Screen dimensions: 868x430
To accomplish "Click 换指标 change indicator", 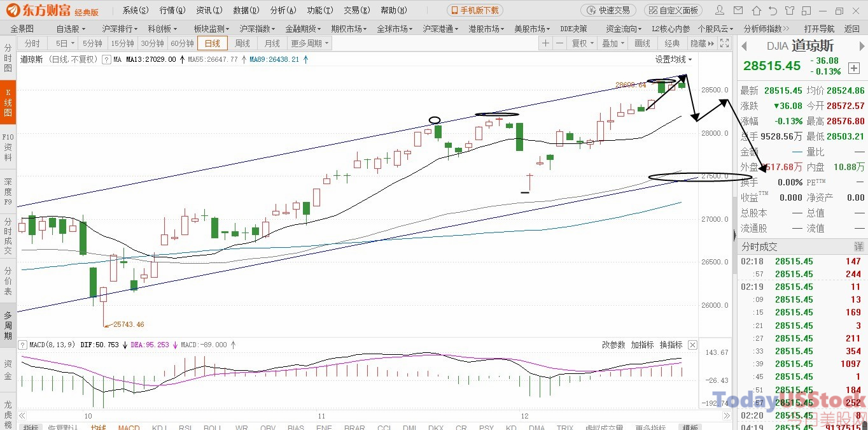I will tap(671, 345).
